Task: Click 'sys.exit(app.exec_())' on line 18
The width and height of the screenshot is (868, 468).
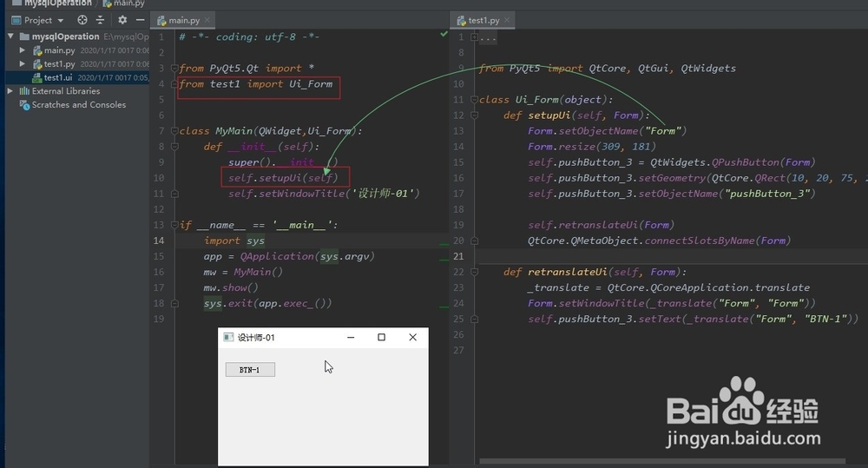Action: (x=268, y=304)
